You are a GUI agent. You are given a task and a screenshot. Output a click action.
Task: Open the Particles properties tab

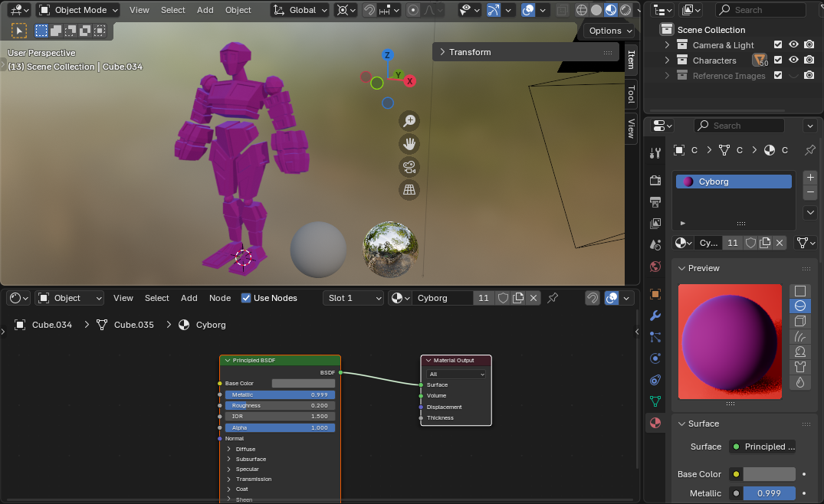655,337
